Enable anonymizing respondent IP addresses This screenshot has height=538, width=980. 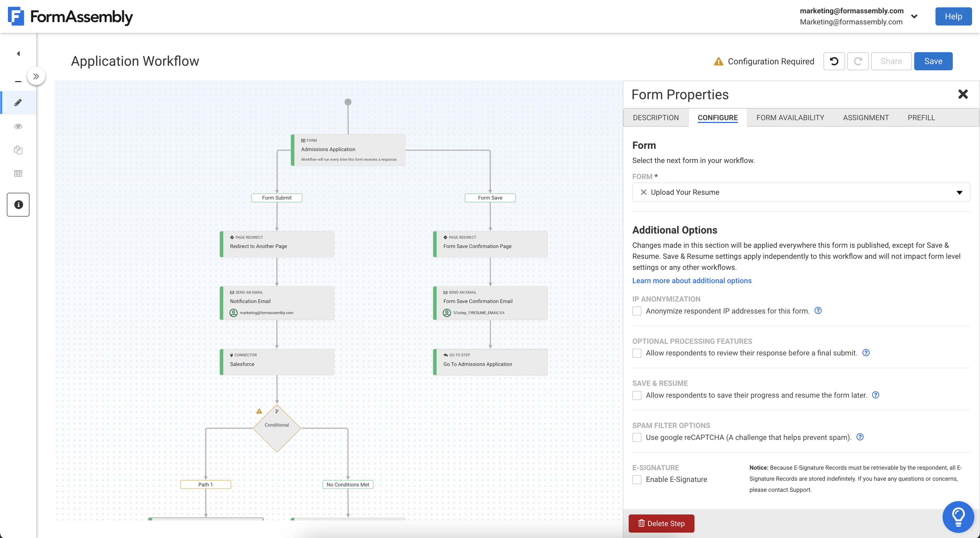pos(637,311)
